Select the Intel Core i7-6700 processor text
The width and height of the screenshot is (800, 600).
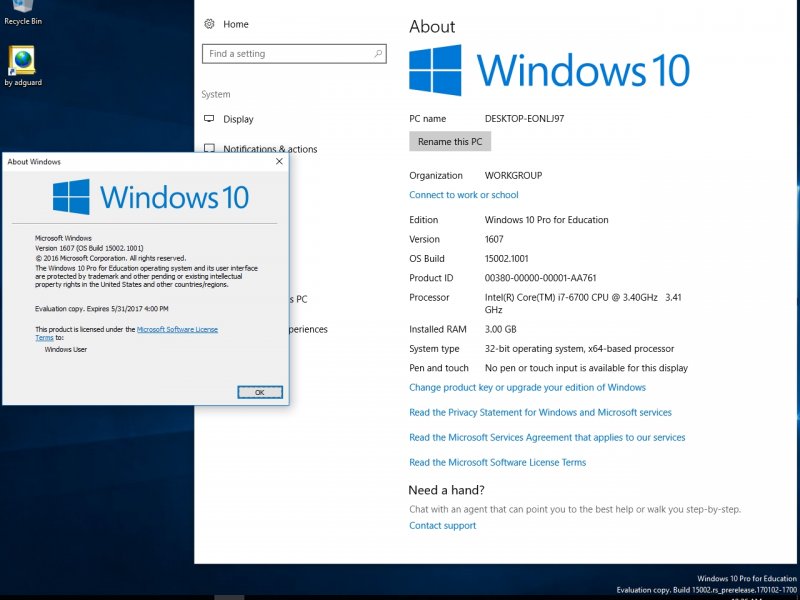click(x=583, y=303)
